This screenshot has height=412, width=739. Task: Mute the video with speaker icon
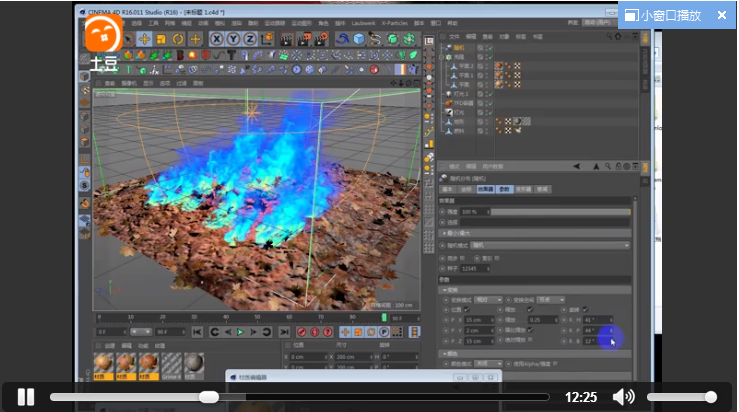(x=624, y=397)
